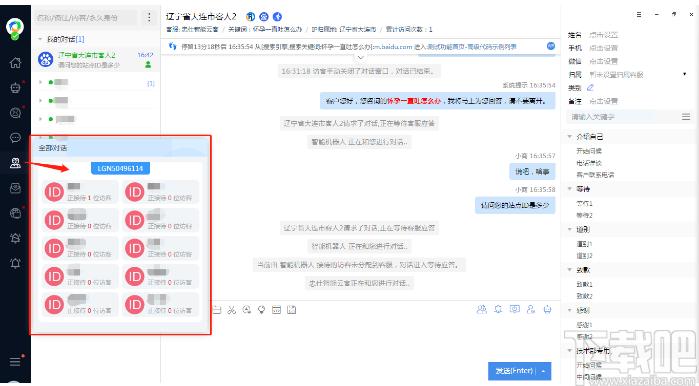Expand the first blurred agent group marked [1]
Viewport: 699px width, 386px height.
pos(41,82)
